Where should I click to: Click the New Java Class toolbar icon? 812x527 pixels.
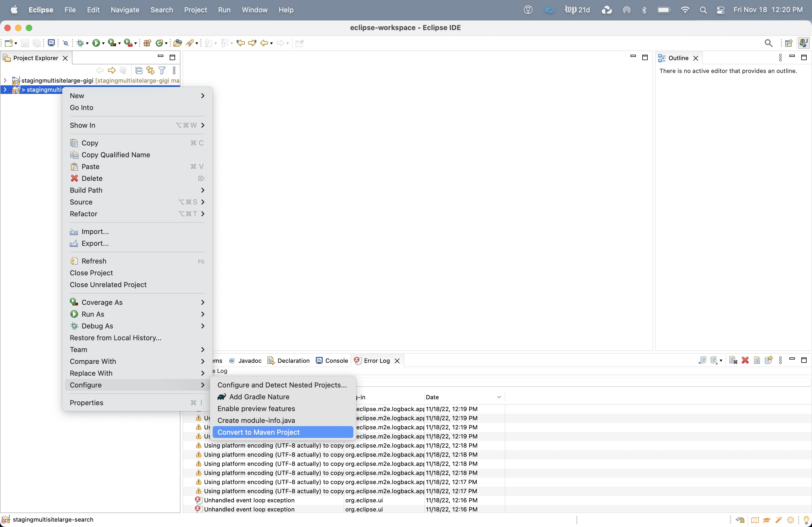(x=159, y=43)
